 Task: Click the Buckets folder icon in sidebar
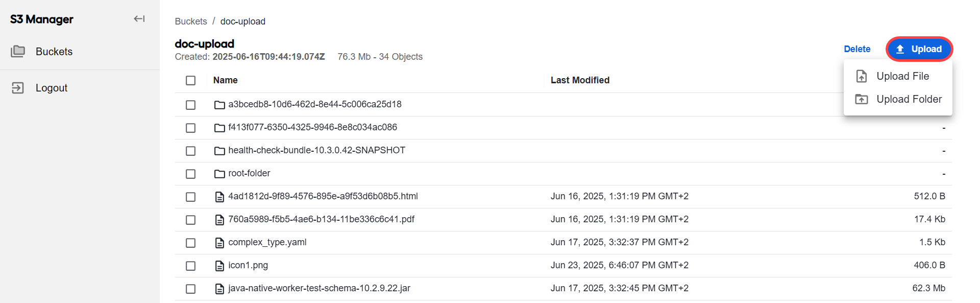tap(18, 51)
